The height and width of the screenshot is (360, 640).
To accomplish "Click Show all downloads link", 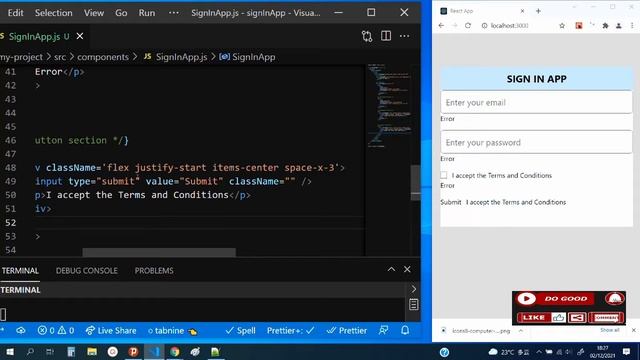I will tap(609, 330).
